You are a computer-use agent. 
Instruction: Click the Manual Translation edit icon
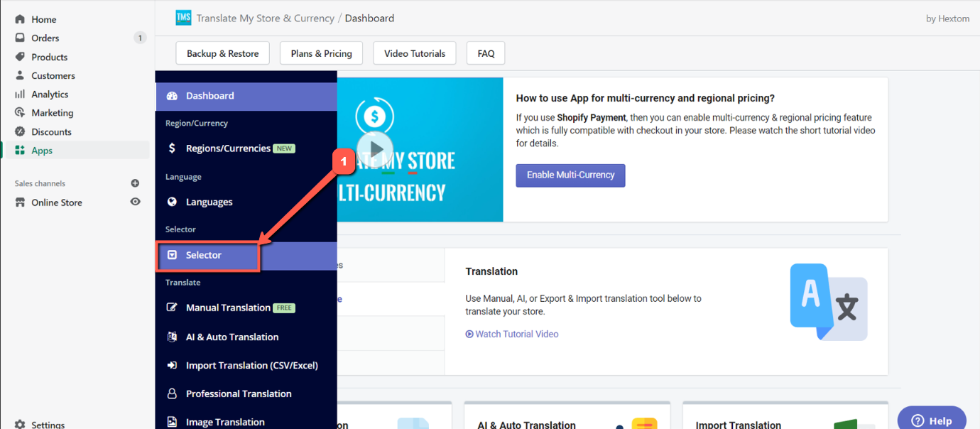coord(172,308)
